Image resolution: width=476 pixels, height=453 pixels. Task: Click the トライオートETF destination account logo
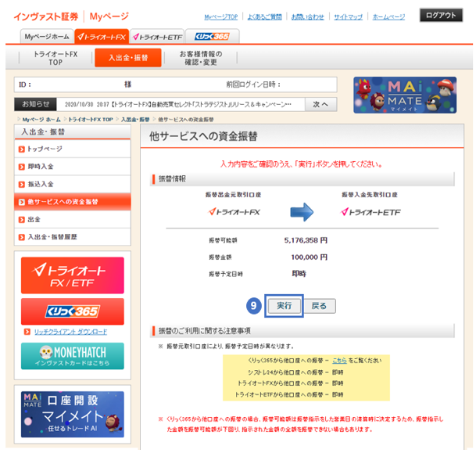(370, 212)
